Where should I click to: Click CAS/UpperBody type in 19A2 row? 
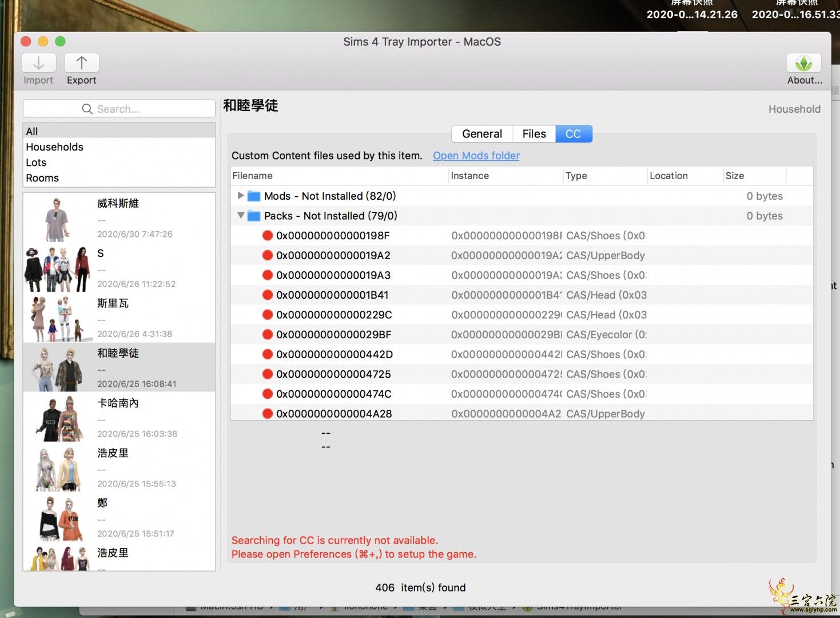[x=606, y=255]
